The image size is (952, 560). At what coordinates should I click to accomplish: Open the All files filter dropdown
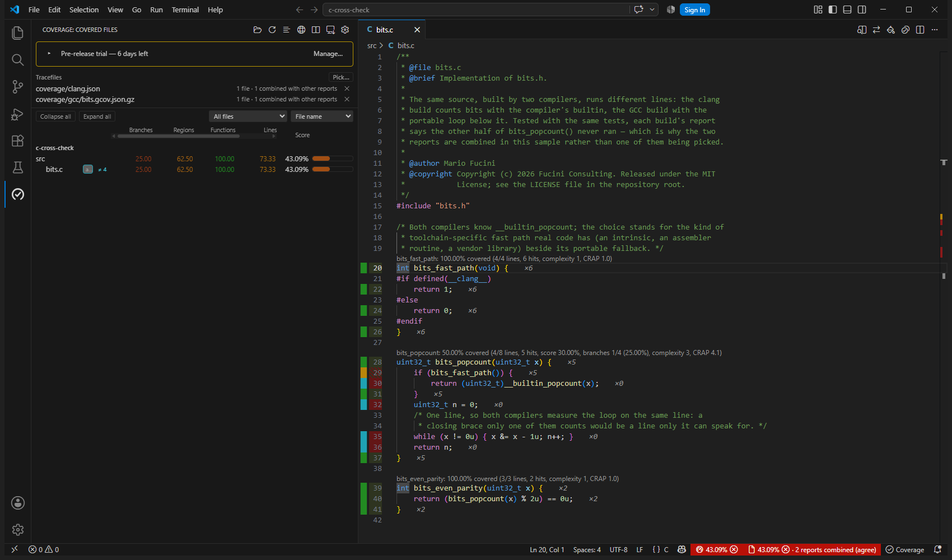(249, 116)
